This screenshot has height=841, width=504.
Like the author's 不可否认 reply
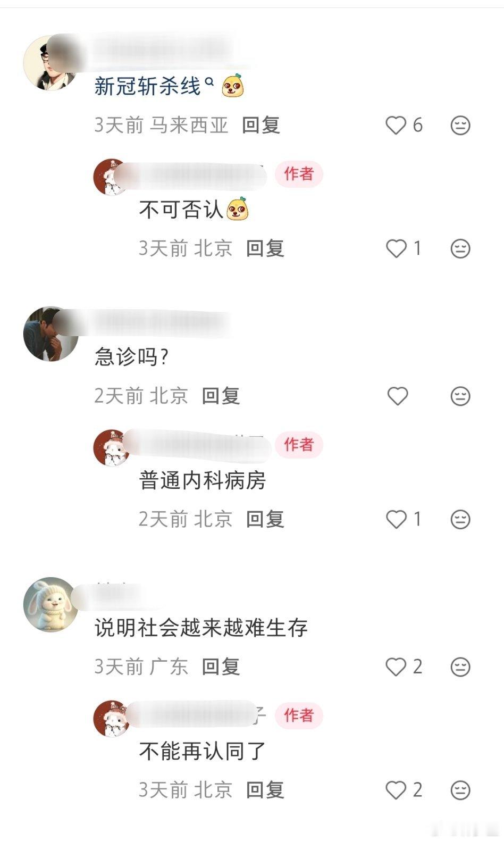[396, 248]
